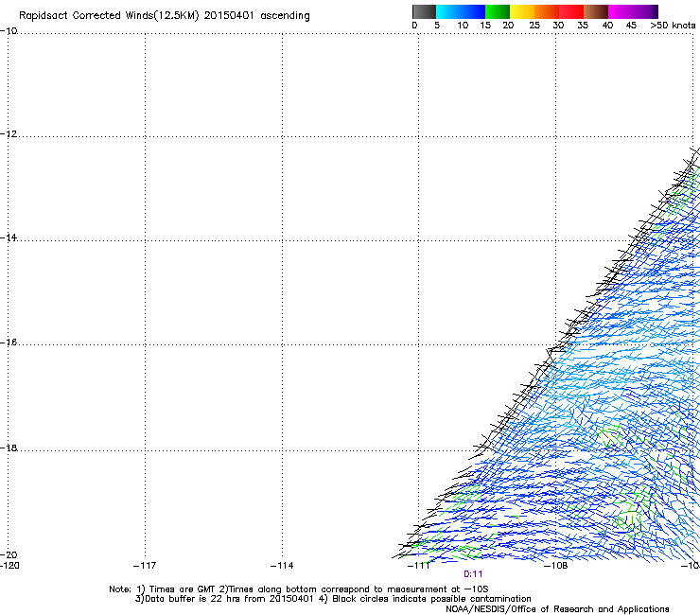Image resolution: width=700 pixels, height=615 pixels.
Task: Click the latitude label '-16'
Action: tap(9, 343)
